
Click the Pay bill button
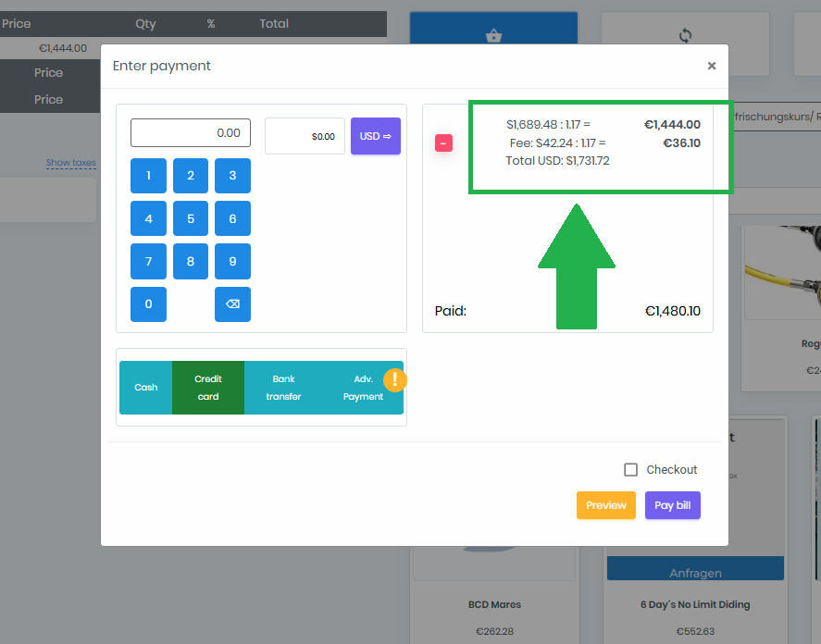pos(672,505)
